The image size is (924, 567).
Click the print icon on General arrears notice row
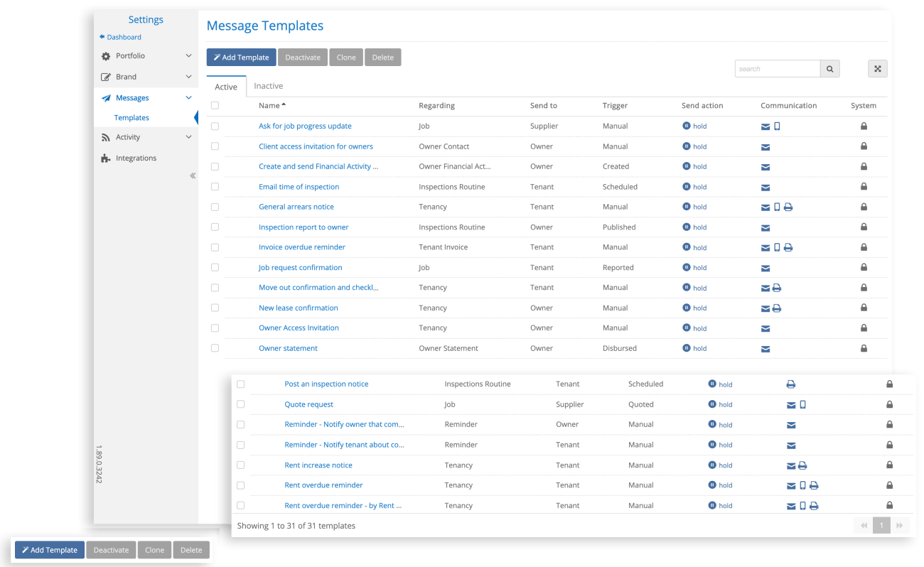[x=788, y=207]
